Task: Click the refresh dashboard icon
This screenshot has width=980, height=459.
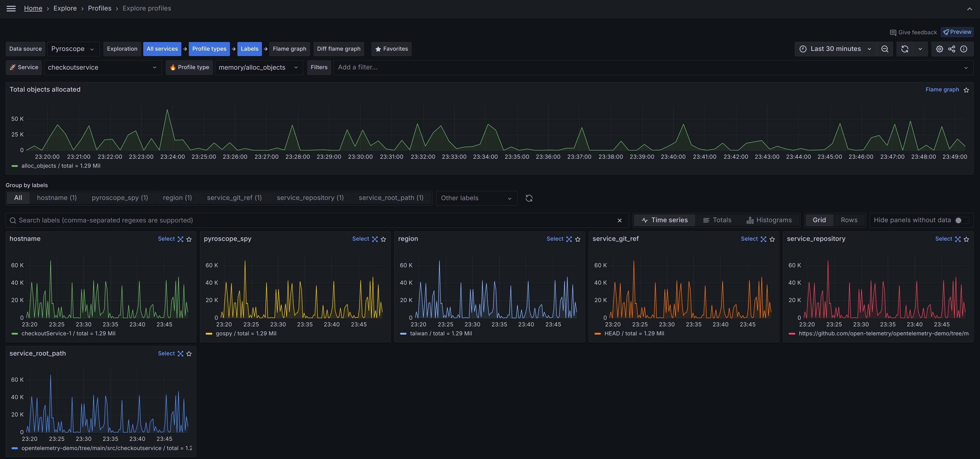Action: pyautogui.click(x=905, y=49)
